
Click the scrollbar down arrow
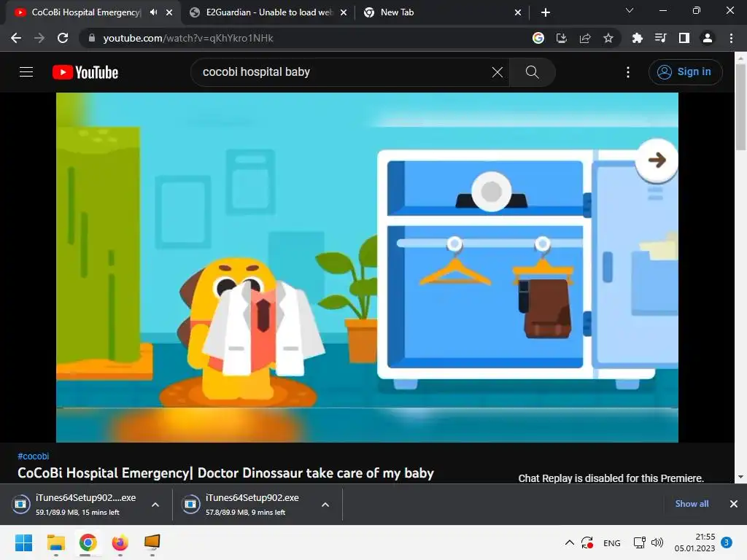[740, 477]
